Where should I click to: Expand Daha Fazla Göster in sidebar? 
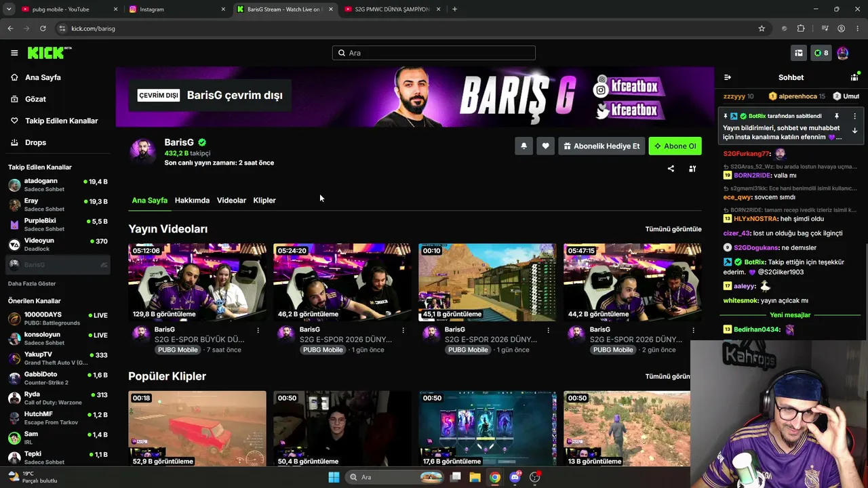[x=32, y=283]
